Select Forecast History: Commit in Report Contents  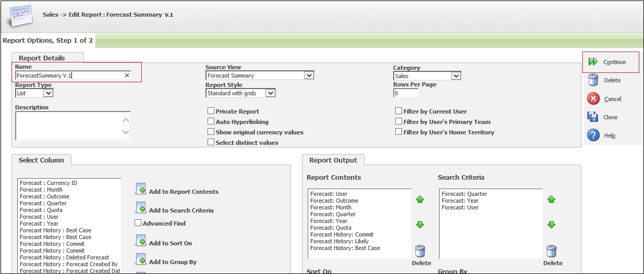point(342,234)
